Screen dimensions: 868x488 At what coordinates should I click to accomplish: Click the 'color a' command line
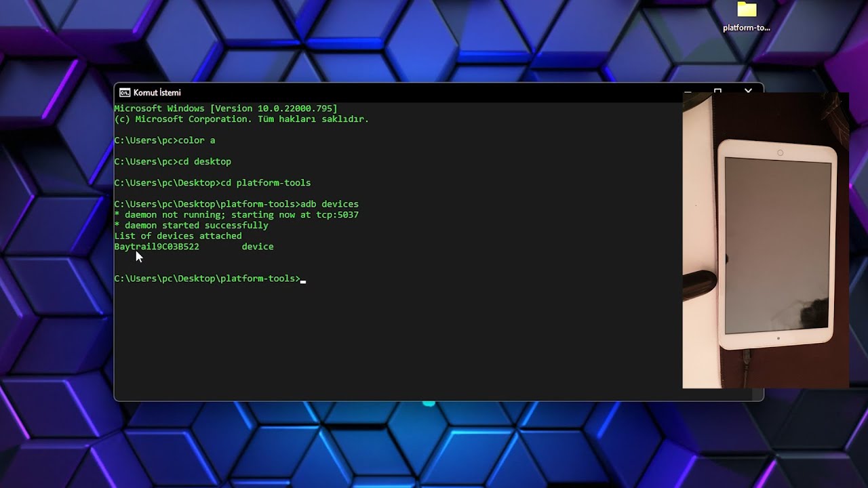pos(165,141)
